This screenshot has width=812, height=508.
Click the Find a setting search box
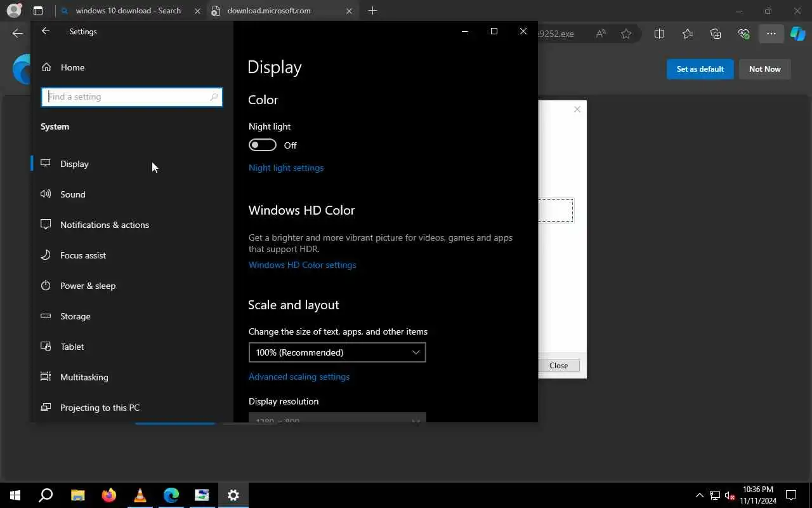(132, 97)
